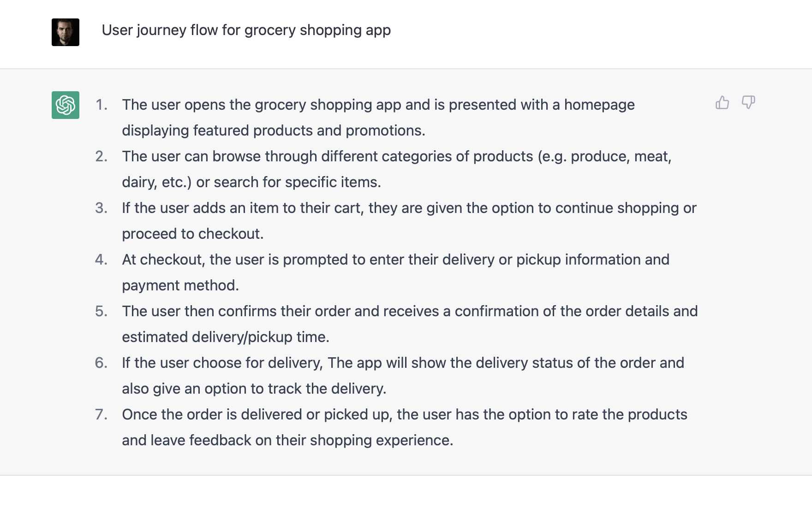Click the step about browsing product categories
This screenshot has width=812, height=531.
tap(396, 157)
